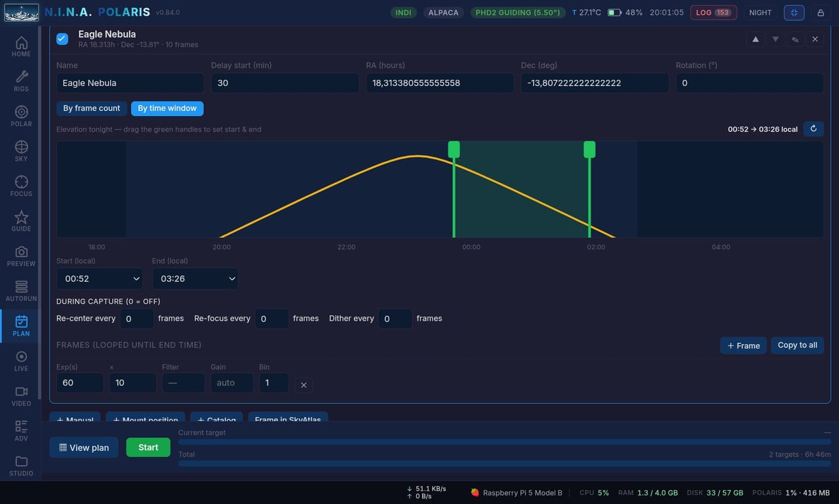Click the Name field containing Eagle Nebula
839x504 pixels.
click(130, 83)
